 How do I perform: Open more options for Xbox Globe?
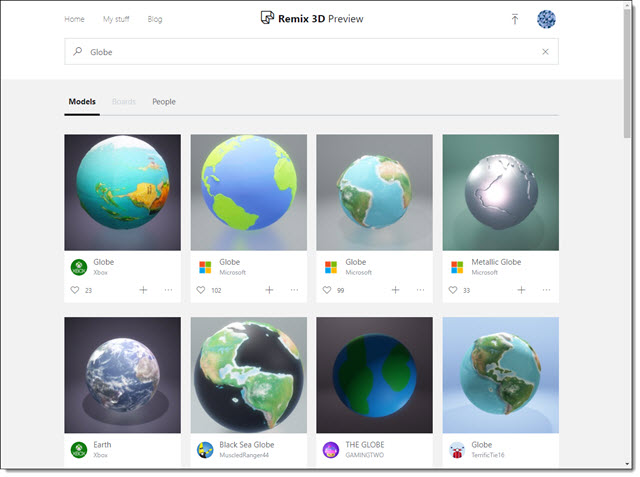[x=168, y=290]
